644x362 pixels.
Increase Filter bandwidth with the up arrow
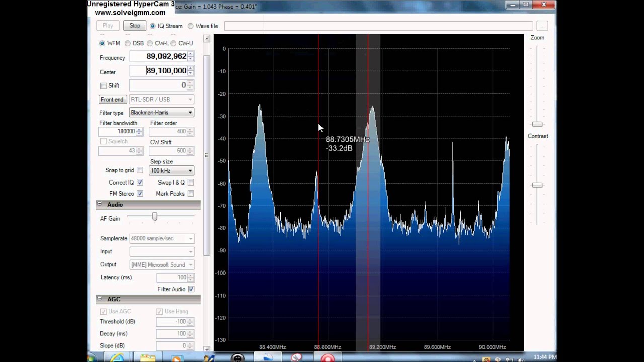click(x=139, y=129)
